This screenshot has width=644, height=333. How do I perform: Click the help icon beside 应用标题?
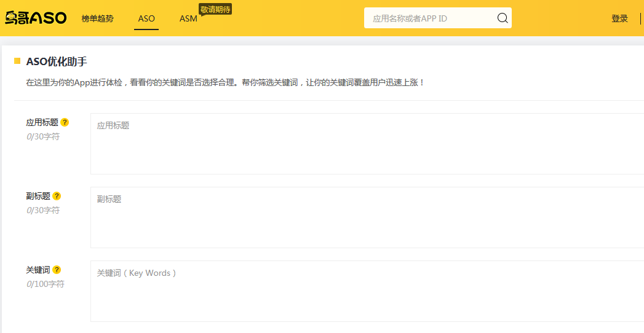65,122
